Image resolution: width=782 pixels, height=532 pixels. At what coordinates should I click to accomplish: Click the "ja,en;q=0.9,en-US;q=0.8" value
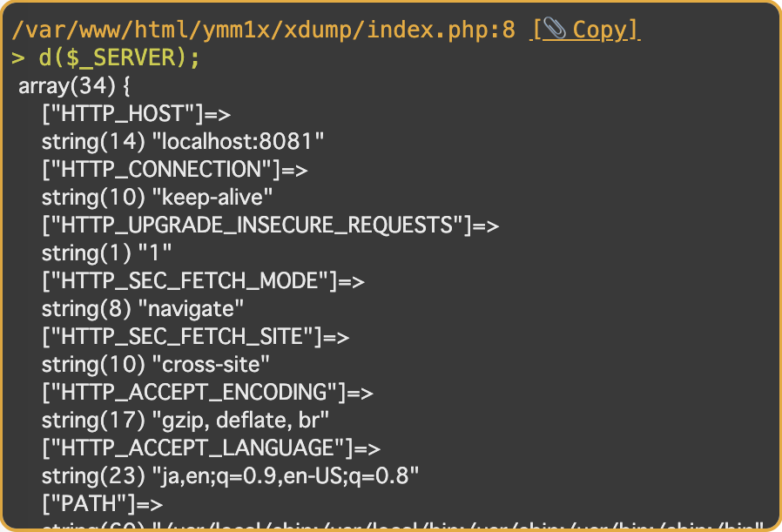(x=287, y=476)
